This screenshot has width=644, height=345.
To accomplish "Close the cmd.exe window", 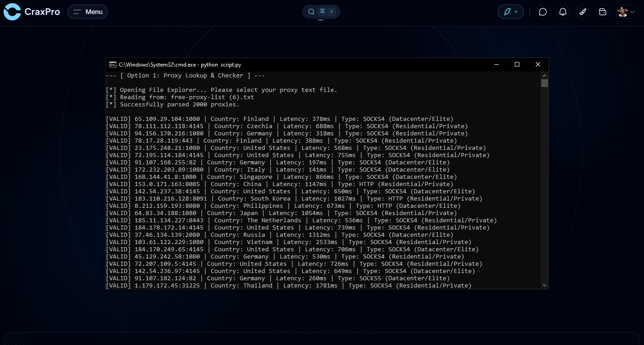I will 538,65.
